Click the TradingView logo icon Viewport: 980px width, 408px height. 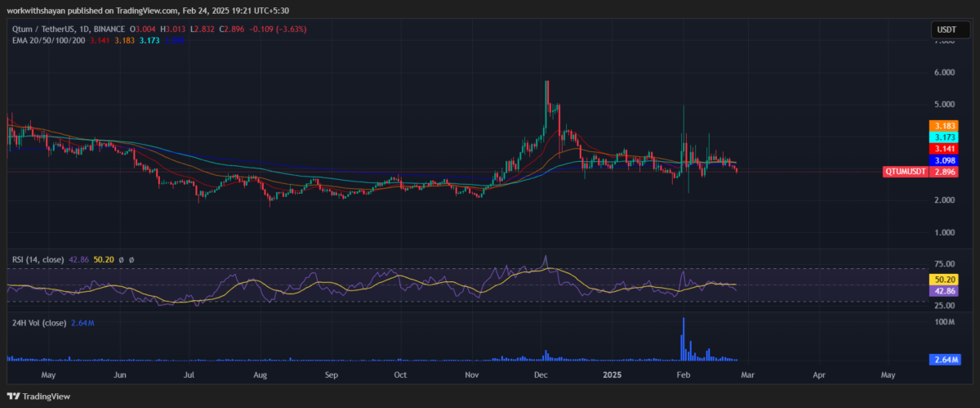click(14, 397)
